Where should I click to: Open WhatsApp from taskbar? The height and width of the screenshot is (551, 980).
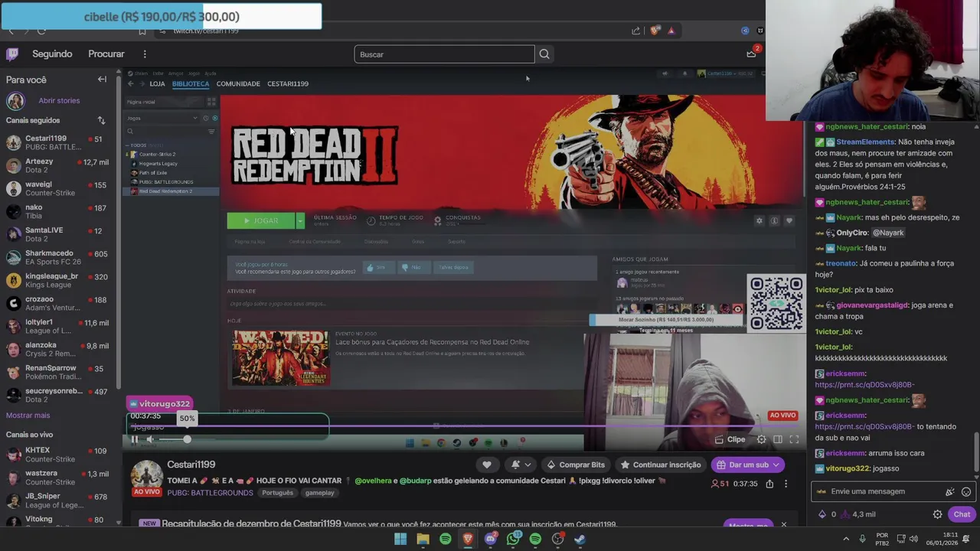(513, 539)
